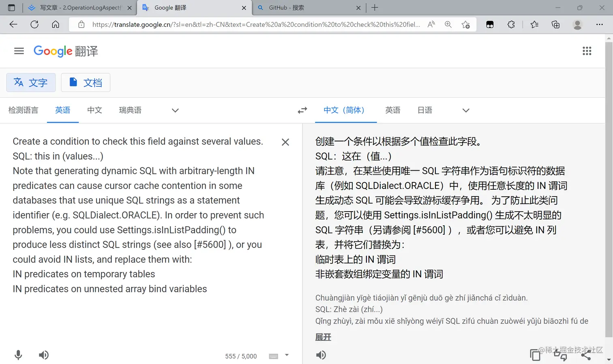Switch to the 文字 text translation mode
This screenshot has height=364, width=613.
[x=31, y=83]
